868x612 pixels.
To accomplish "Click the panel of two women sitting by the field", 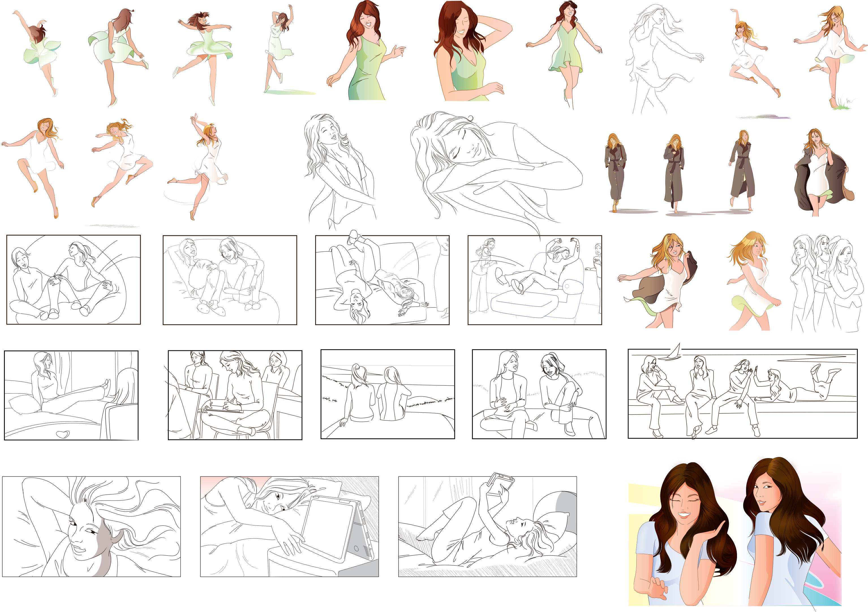I will tap(388, 394).
